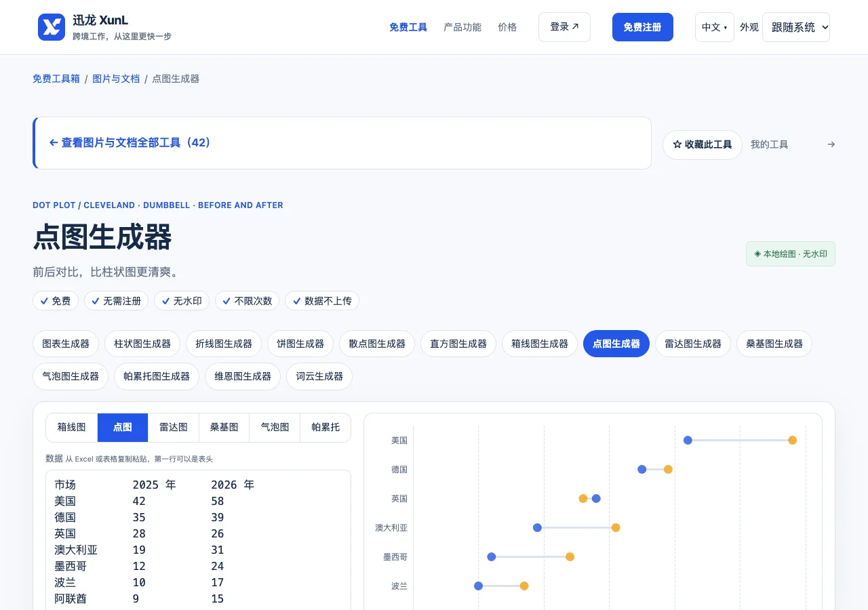The image size is (868, 610).
Task: Open the 直方图生成器 tool pill
Action: pyautogui.click(x=458, y=344)
